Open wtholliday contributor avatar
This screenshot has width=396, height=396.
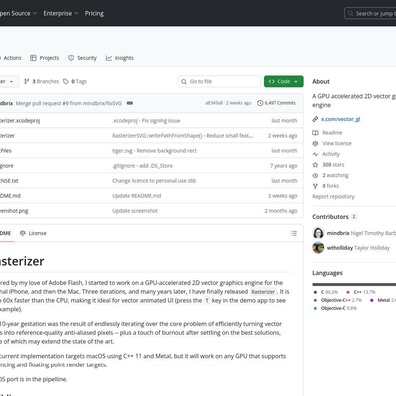point(318,248)
